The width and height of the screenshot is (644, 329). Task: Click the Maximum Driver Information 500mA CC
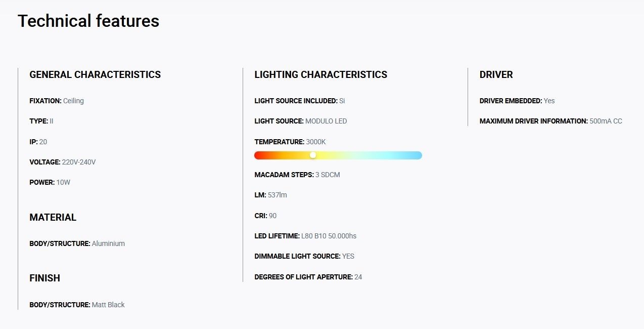(551, 121)
